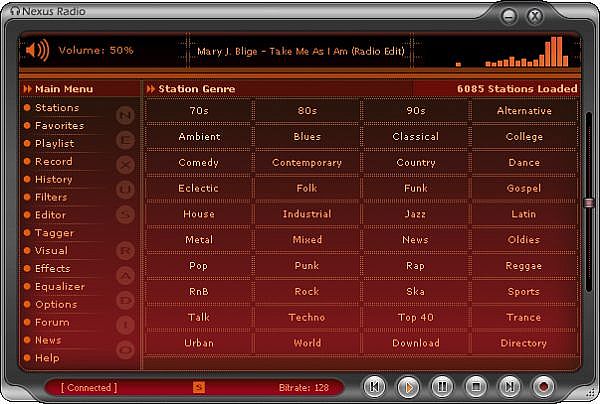The image size is (600, 404).
Task: Select the Jazz genre
Action: click(416, 214)
